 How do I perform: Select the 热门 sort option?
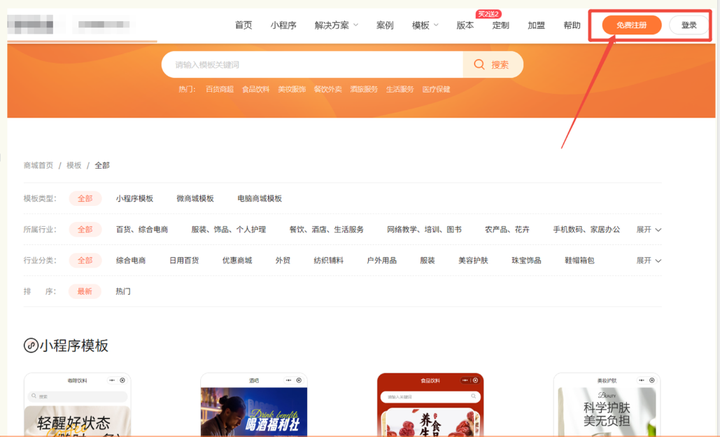(x=123, y=292)
